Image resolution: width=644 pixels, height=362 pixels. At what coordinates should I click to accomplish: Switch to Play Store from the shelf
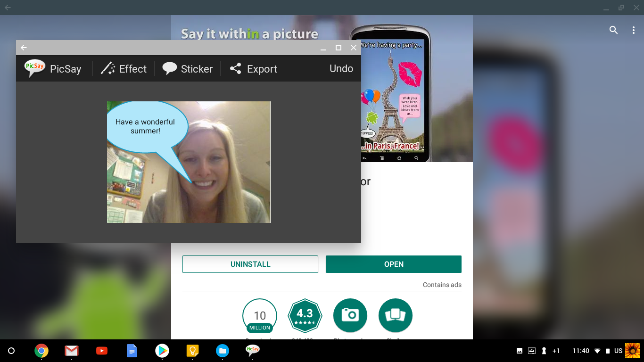coord(162,351)
